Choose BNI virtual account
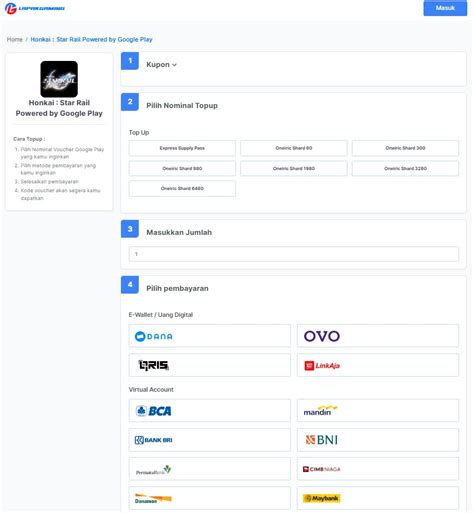 (378, 440)
